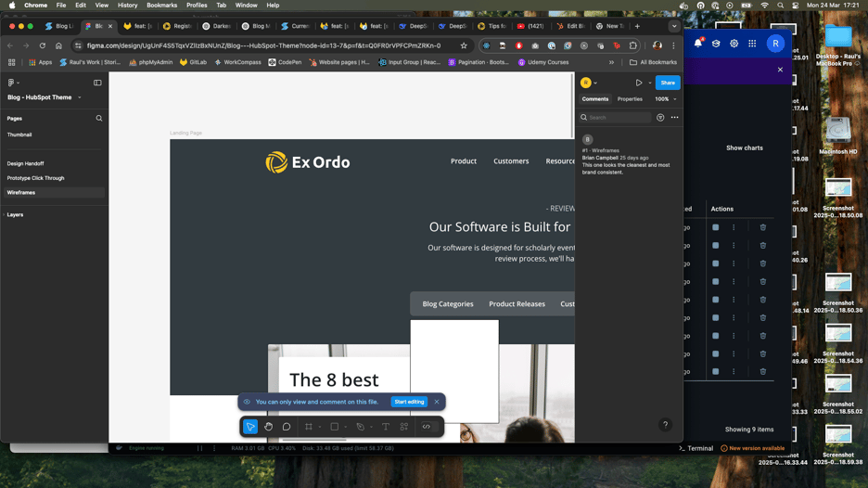Open the comments more options ellipsis
This screenshot has height=488, width=868.
point(674,118)
